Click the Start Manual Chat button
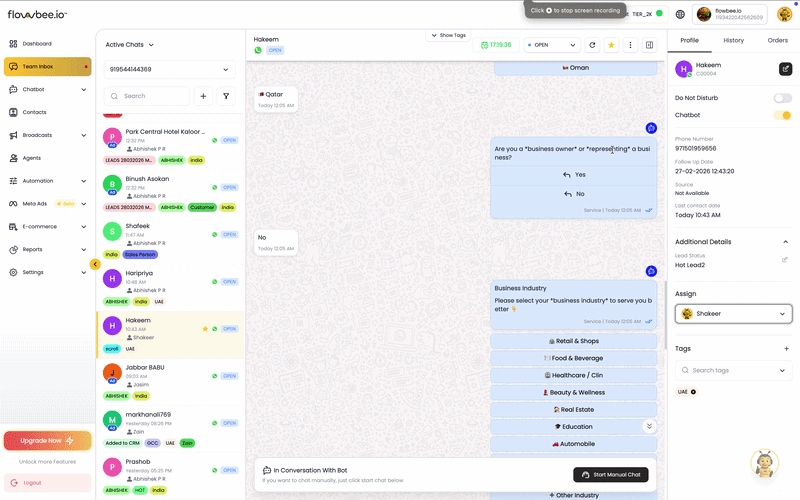This screenshot has height=500, width=800. 610,474
